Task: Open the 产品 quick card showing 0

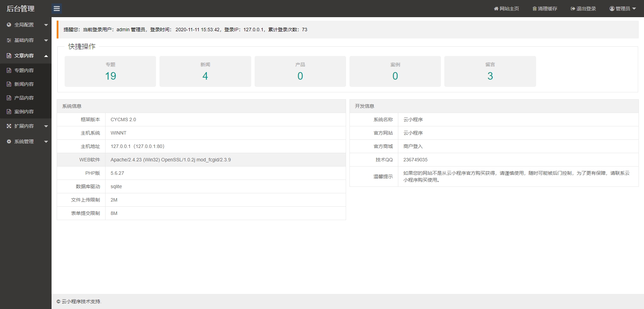Action: pyautogui.click(x=300, y=71)
